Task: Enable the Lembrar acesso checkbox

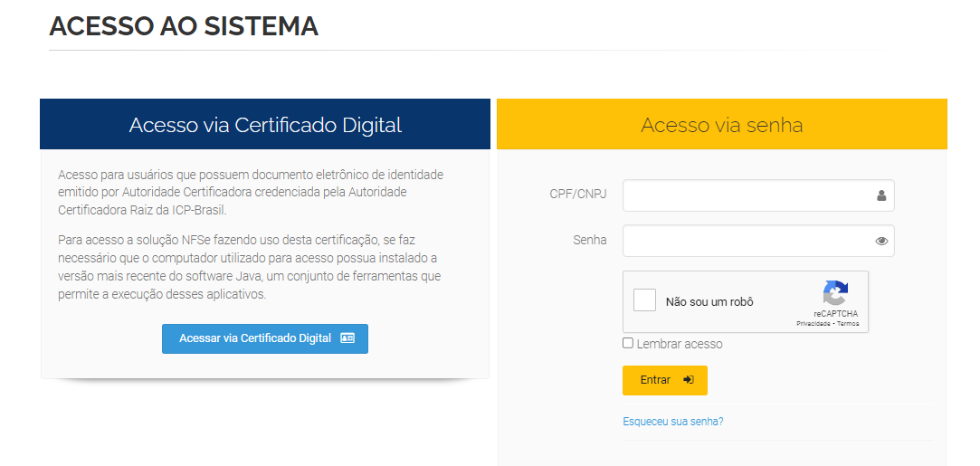Action: click(627, 343)
